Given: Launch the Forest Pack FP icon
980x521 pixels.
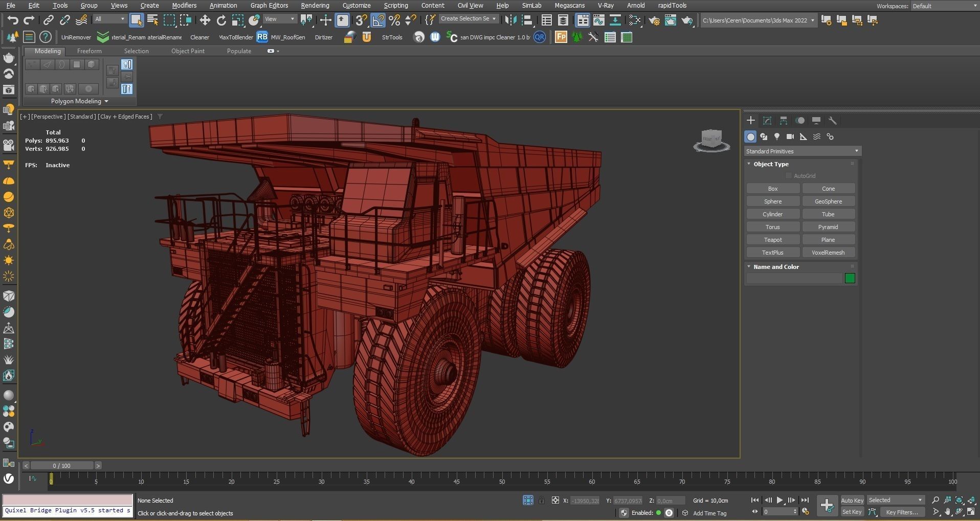Looking at the screenshot, I should pos(561,37).
